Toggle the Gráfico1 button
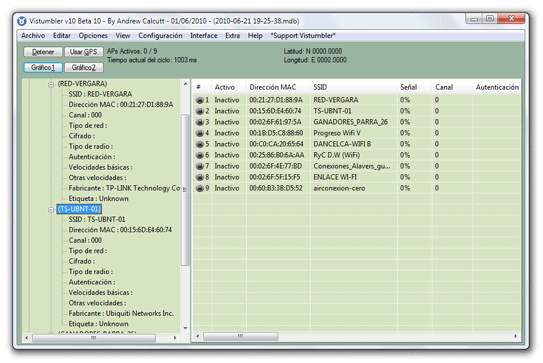This screenshot has width=543, height=363. (43, 68)
